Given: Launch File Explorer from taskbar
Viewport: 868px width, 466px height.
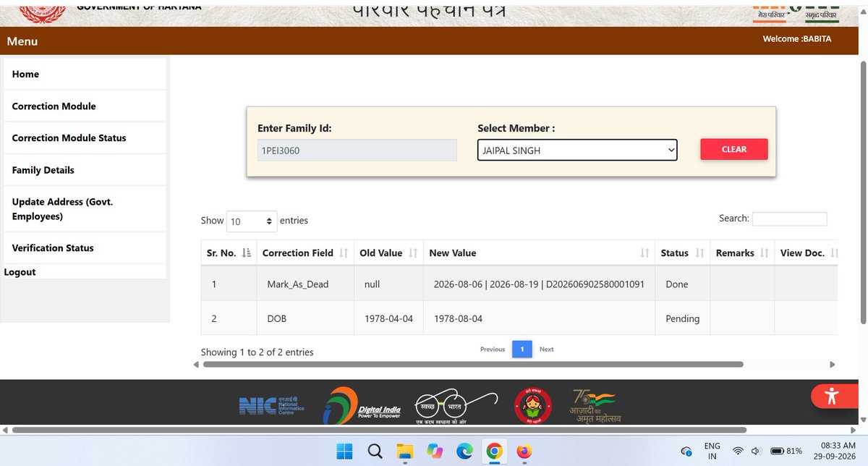Looking at the screenshot, I should 404,452.
